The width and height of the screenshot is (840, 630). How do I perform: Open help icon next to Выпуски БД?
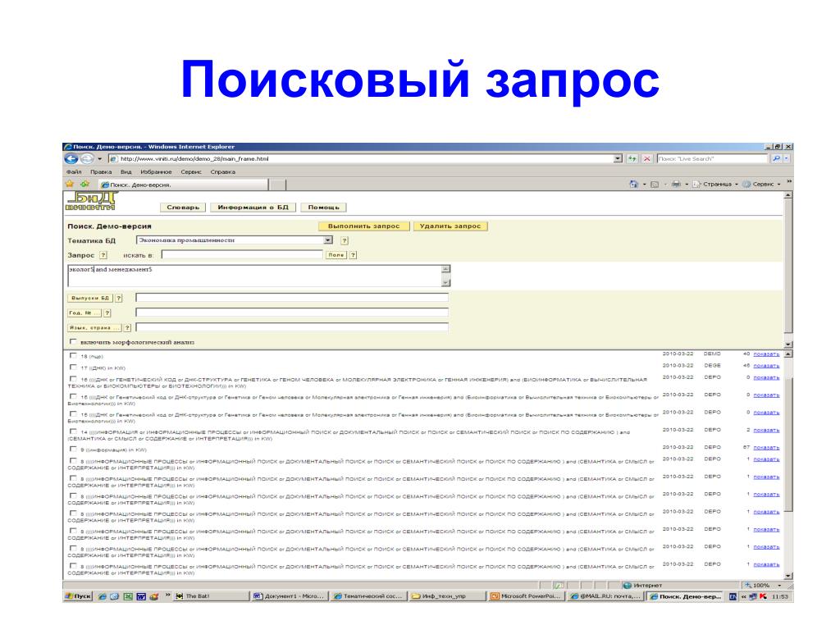(x=119, y=298)
